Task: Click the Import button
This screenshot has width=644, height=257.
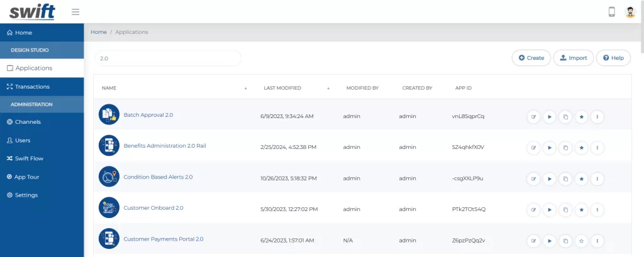Action: [574, 58]
